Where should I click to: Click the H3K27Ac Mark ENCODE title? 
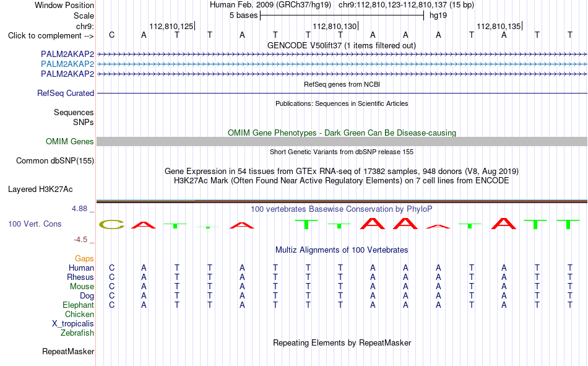(x=342, y=181)
